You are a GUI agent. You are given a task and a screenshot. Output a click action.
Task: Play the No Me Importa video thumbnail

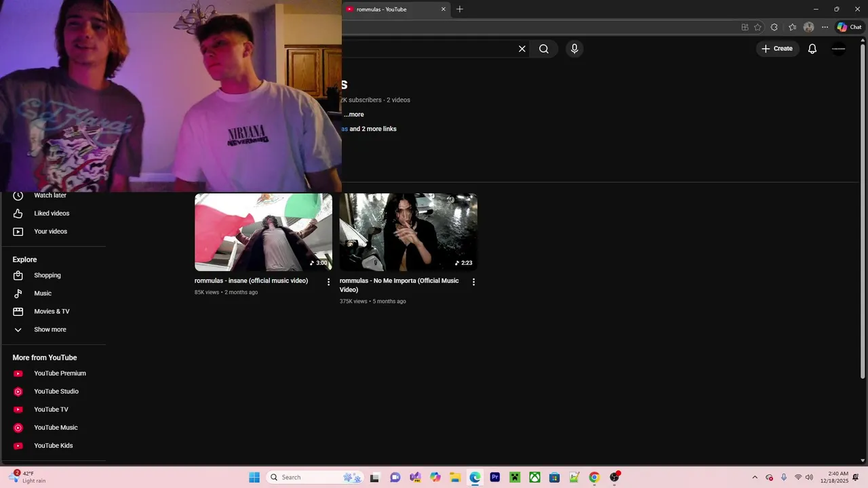(408, 232)
